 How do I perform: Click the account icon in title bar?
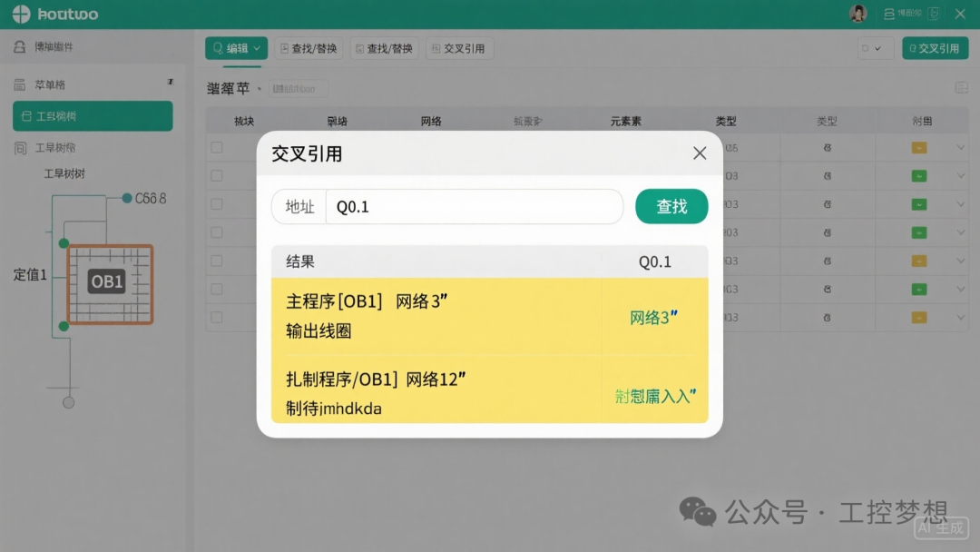click(x=888, y=13)
